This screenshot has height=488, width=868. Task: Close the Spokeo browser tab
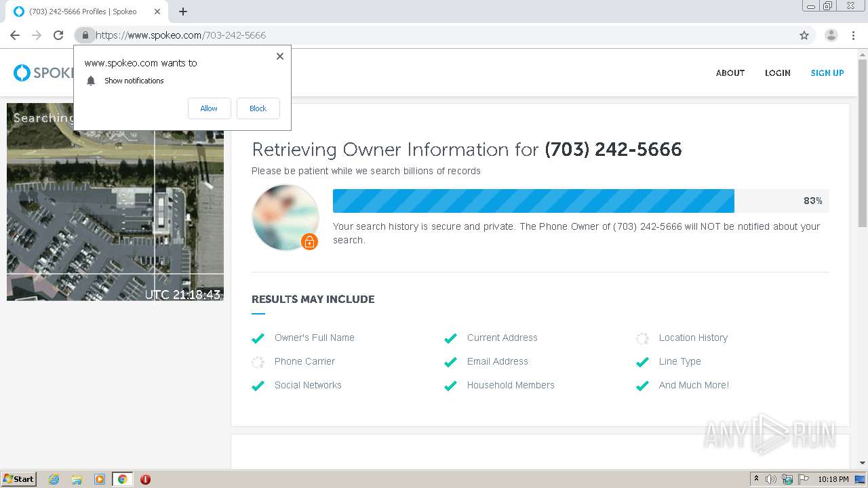click(x=157, y=12)
